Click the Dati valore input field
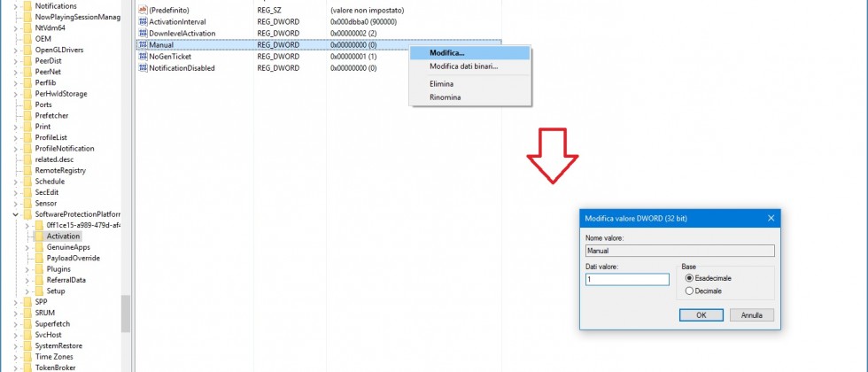868x372 pixels. [x=627, y=280]
